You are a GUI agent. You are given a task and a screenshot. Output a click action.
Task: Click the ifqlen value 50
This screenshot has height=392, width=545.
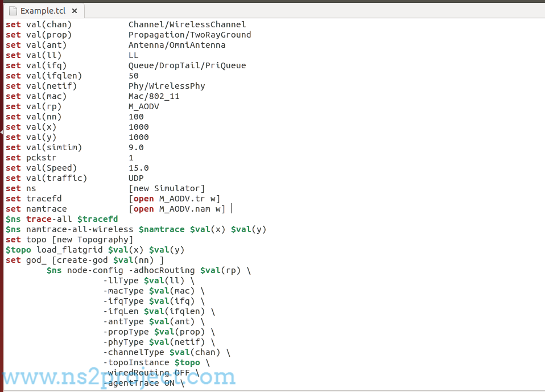click(x=134, y=76)
